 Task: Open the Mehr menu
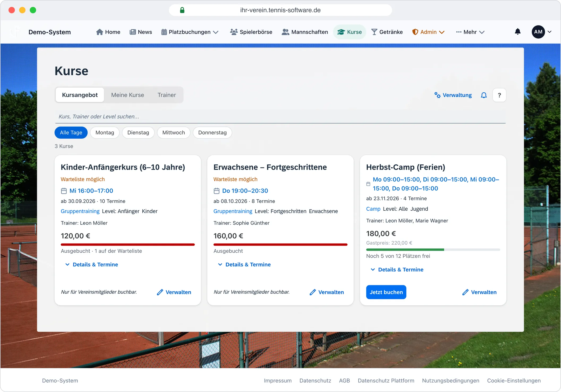470,32
